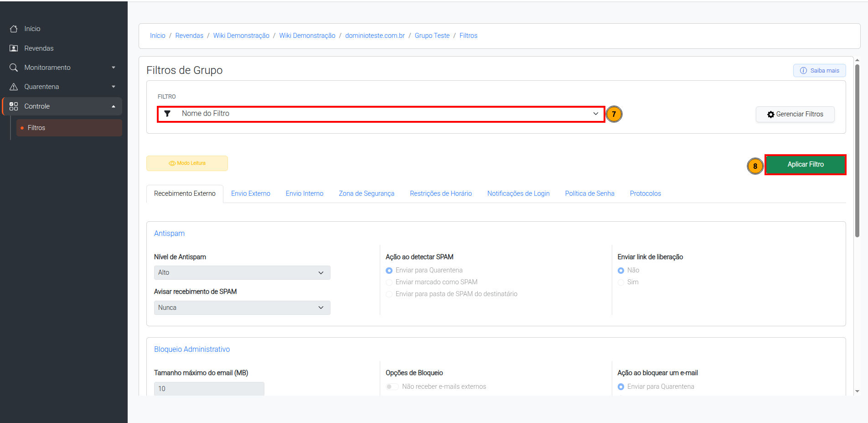Image resolution: width=868 pixels, height=423 pixels.
Task: Click the Bloqueio Administrativo section heading
Action: pos(192,349)
